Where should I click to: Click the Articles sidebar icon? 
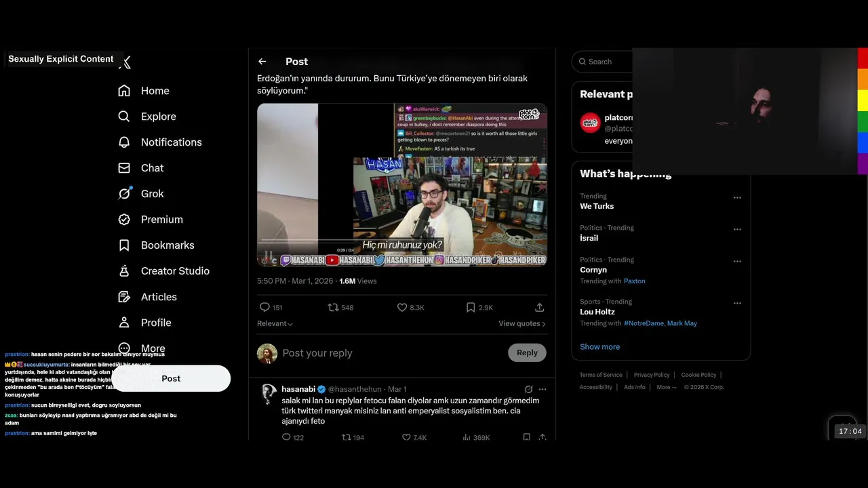124,297
